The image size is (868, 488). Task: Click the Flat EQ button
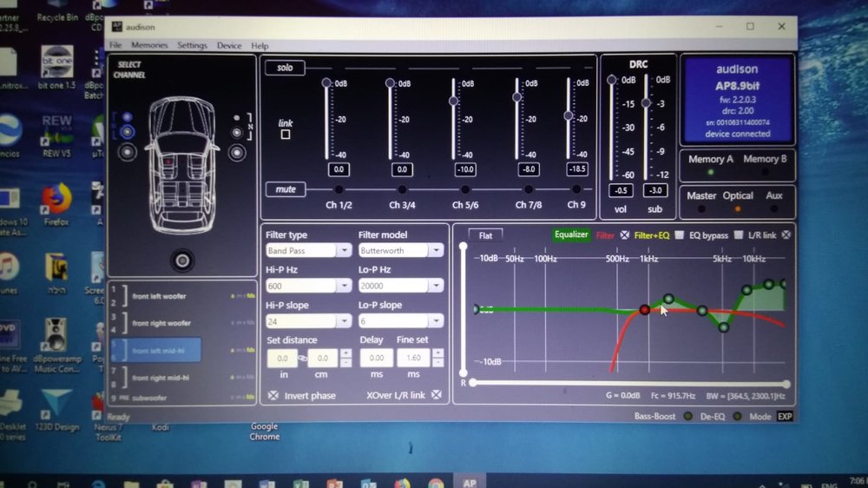click(485, 235)
